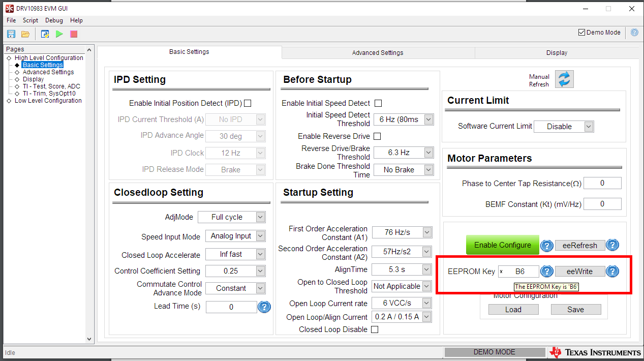
Task: Select Advanced Settings in Pages tree
Action: [48, 72]
